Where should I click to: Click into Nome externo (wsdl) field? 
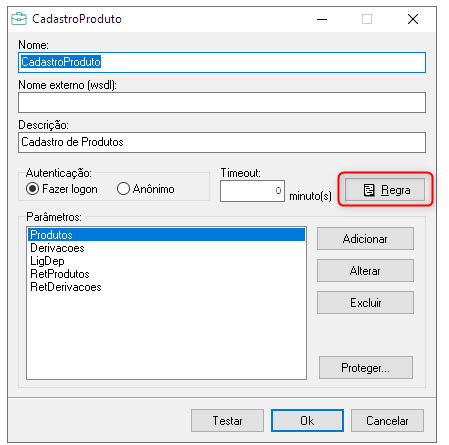pos(222,102)
